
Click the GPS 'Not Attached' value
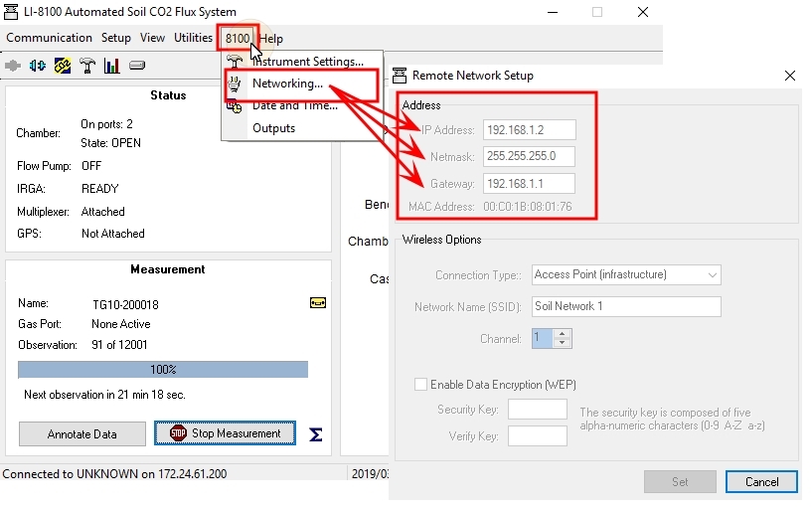pyautogui.click(x=113, y=234)
